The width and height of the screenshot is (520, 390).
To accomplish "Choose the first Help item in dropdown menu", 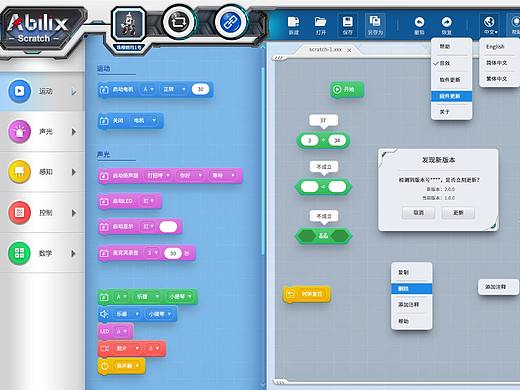I will coord(451,47).
